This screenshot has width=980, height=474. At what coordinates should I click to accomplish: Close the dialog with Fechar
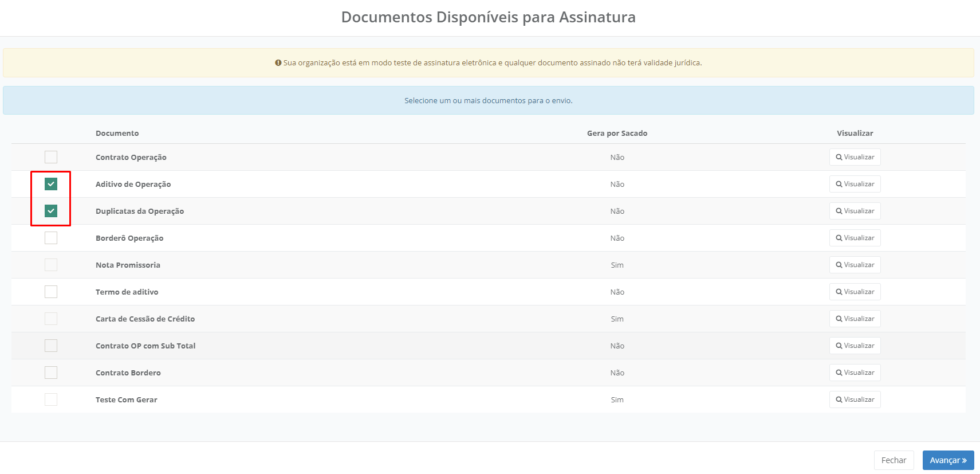click(x=894, y=460)
